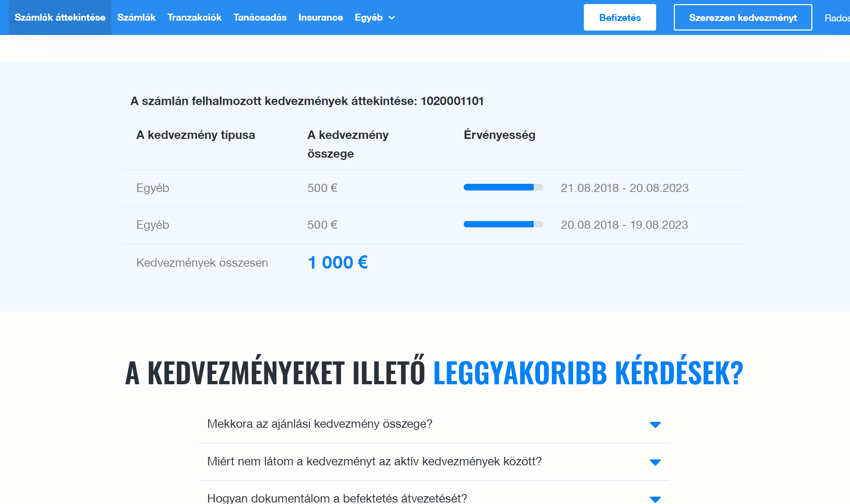
Task: Click the LEGGYAKORIBB KÉRDÉSEK heading
Action: (x=588, y=374)
